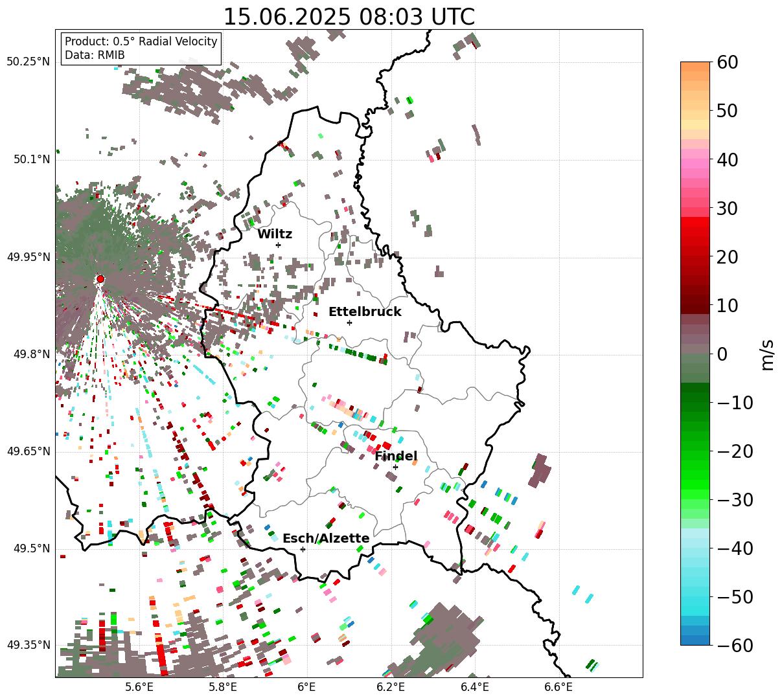782x700 pixels.
Task: Click the Esch/Alzette cross marker
Action: 303,549
